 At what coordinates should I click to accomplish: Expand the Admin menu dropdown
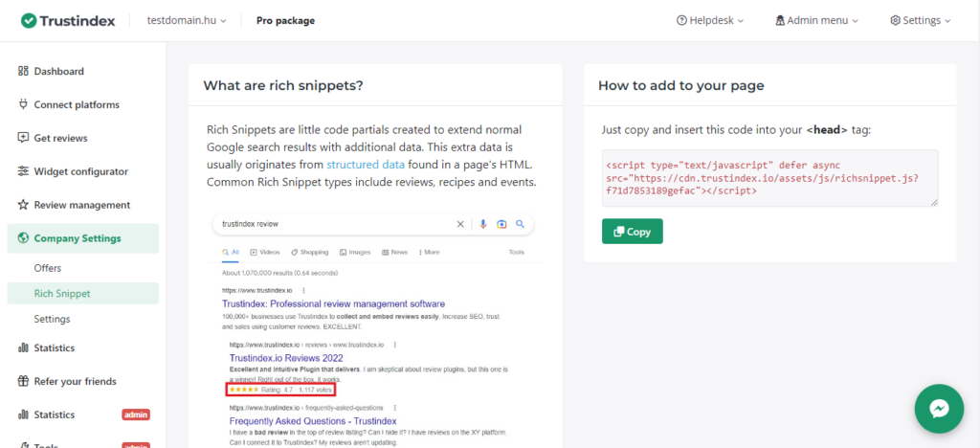(x=816, y=20)
